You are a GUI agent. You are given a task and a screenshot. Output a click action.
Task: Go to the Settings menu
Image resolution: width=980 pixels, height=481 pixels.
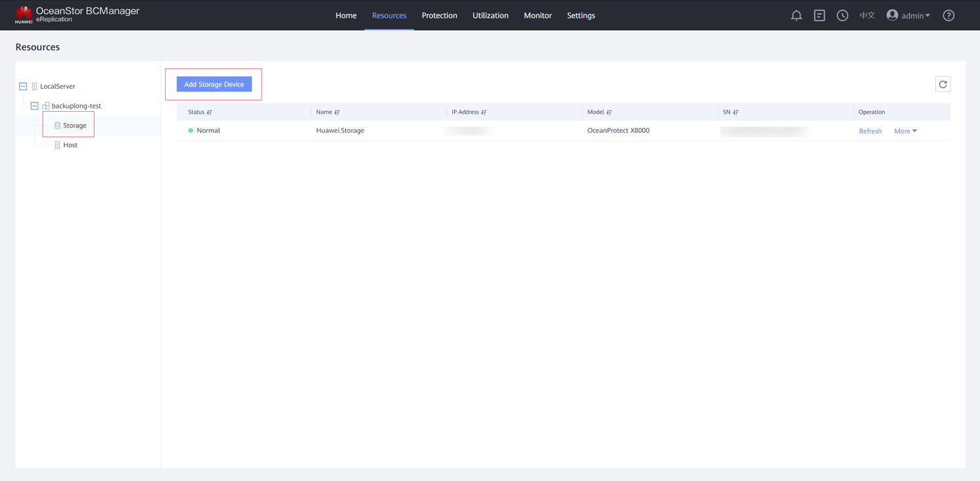coord(580,15)
